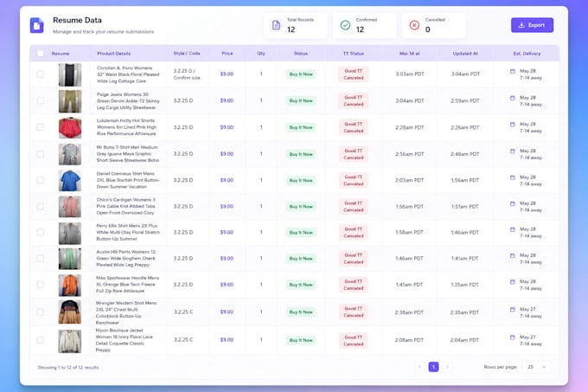
Task: Click the Cancelled red X icon
Action: (x=414, y=25)
